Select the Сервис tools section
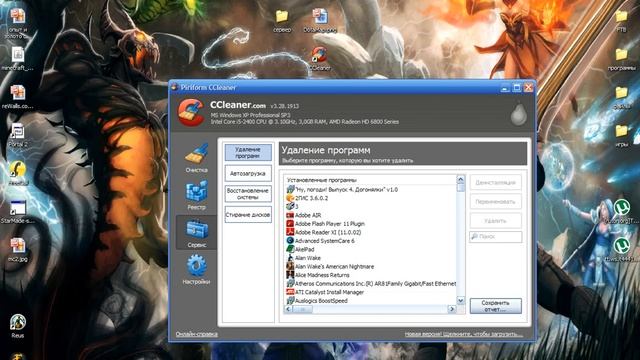The height and width of the screenshot is (360, 640). tap(196, 232)
